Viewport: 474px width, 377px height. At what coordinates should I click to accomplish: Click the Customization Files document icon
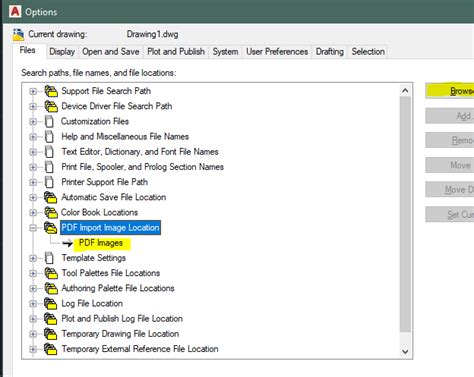click(x=49, y=121)
